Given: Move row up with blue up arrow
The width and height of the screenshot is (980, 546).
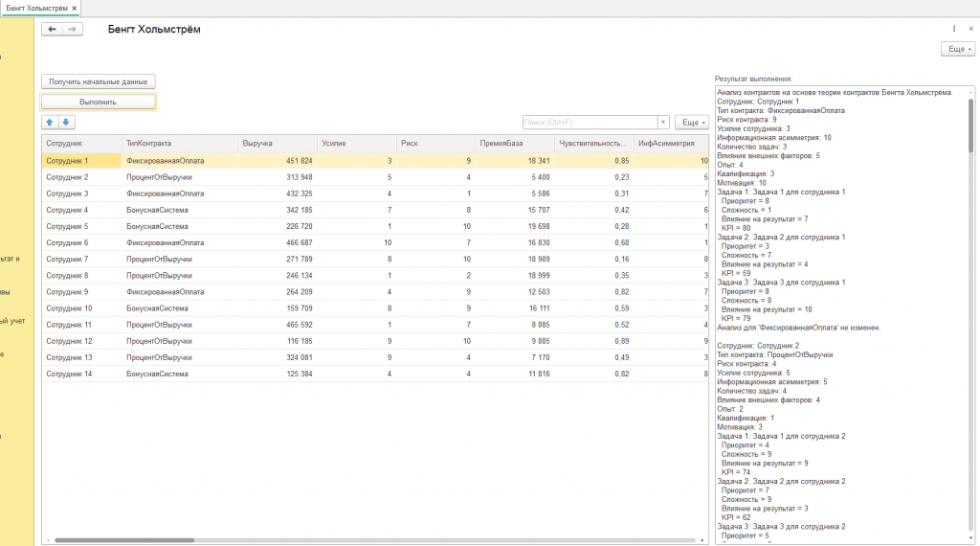Looking at the screenshot, I should point(50,122).
